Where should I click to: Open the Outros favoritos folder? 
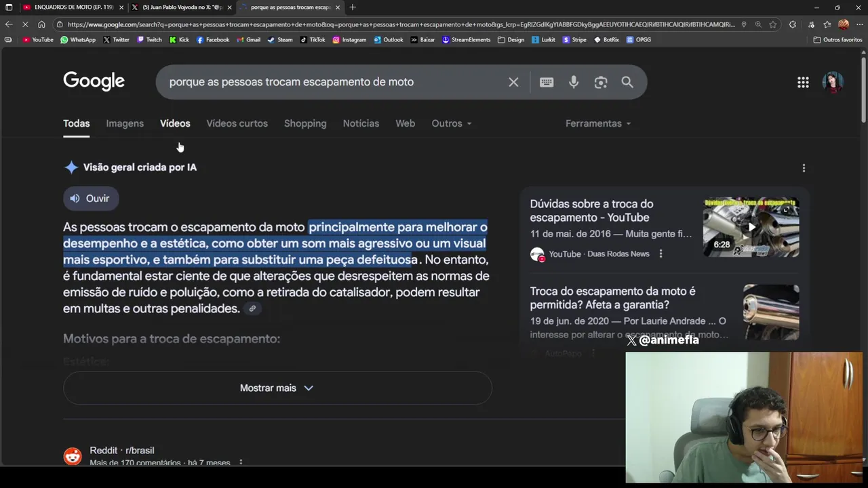click(837, 40)
